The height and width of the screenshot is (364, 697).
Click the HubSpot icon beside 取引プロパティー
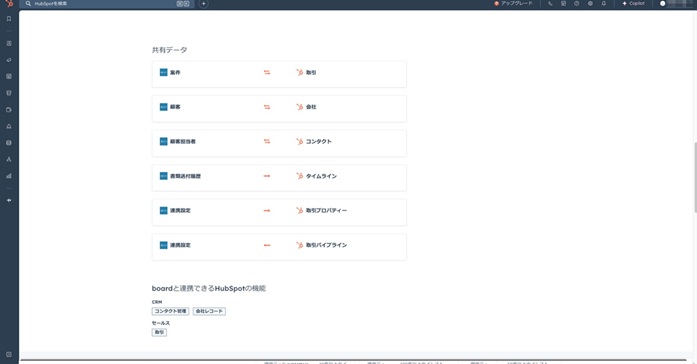point(300,211)
